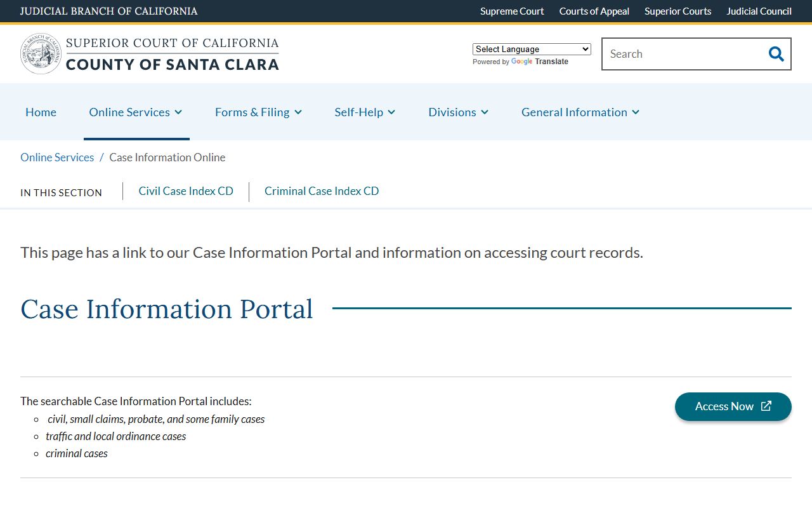Click the Online Services breadcrumb link

(57, 157)
